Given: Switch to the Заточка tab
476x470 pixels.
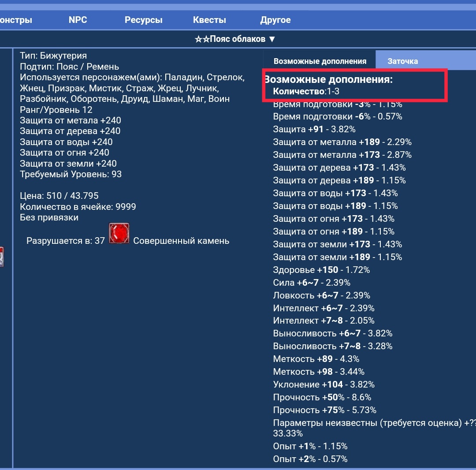Looking at the screenshot, I should tap(402, 61).
